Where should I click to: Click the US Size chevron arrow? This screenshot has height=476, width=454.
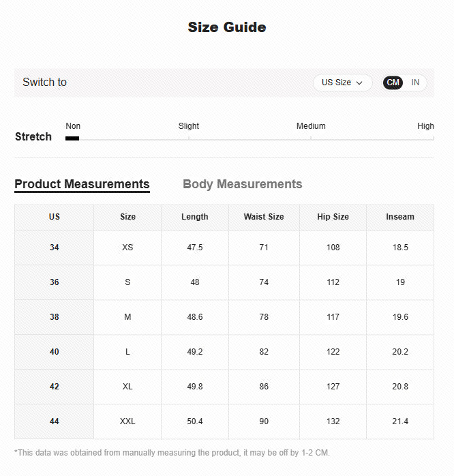point(359,83)
